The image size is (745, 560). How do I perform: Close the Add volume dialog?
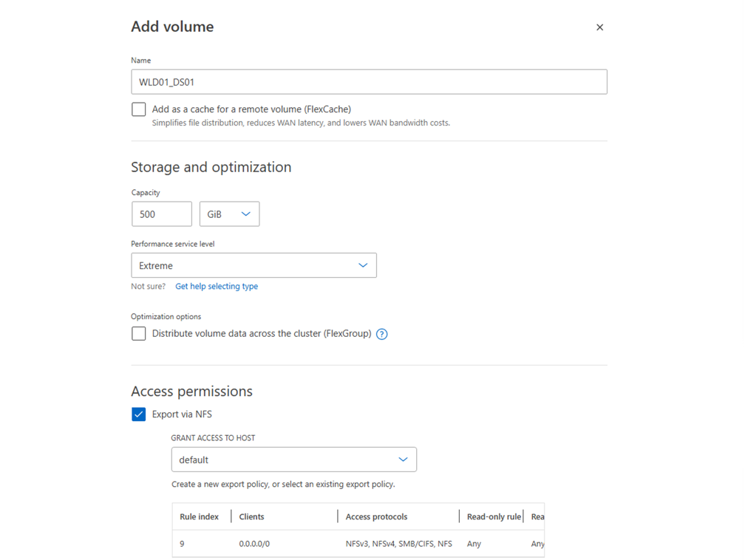pyautogui.click(x=599, y=27)
